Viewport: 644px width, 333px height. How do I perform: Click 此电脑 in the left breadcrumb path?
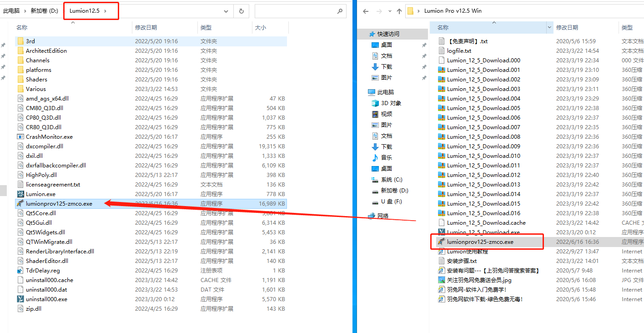(11, 11)
